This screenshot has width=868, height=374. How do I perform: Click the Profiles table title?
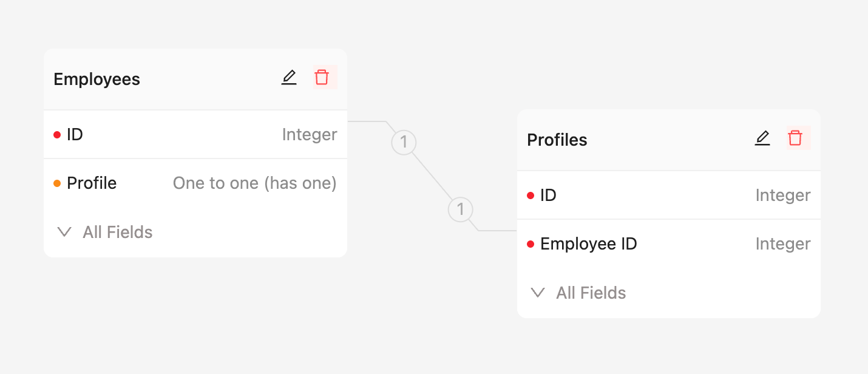pyautogui.click(x=557, y=140)
